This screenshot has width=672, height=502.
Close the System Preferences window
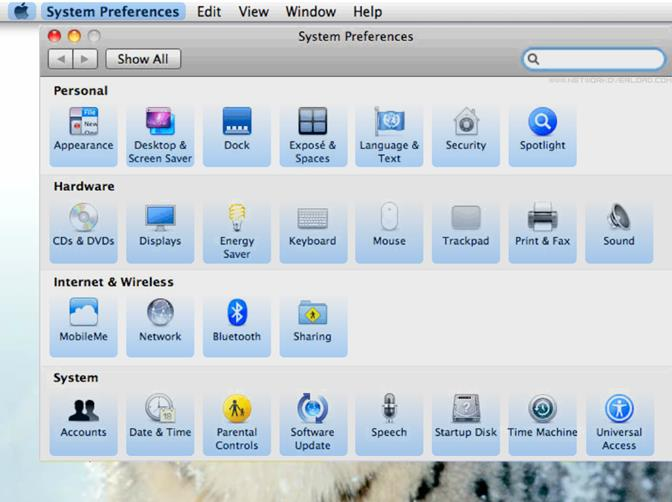(54, 36)
